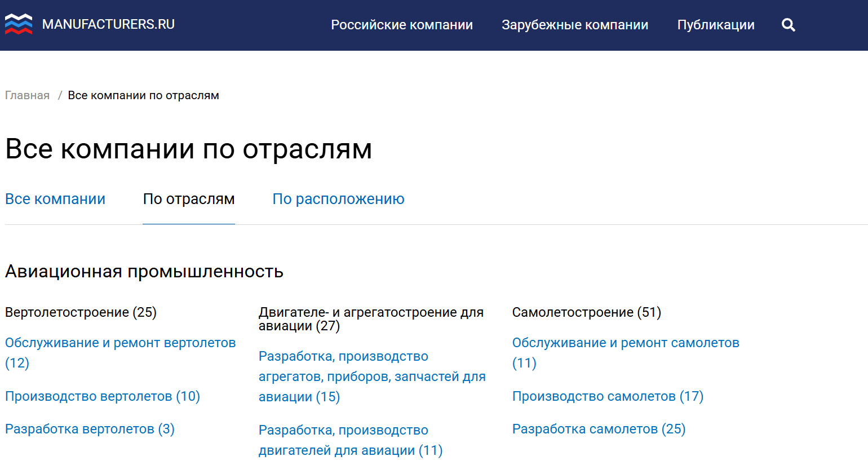Click the MANUFACTURERS.RU wave logo icon

coord(19,24)
